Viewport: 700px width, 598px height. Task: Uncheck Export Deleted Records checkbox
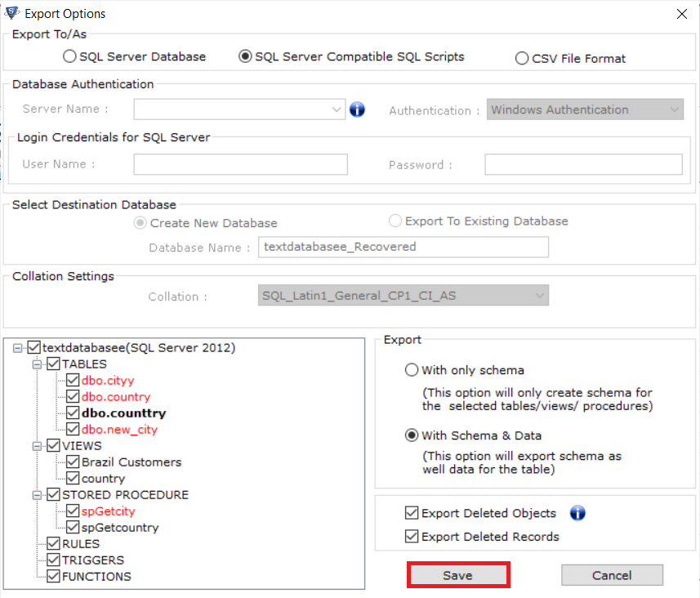click(x=412, y=537)
